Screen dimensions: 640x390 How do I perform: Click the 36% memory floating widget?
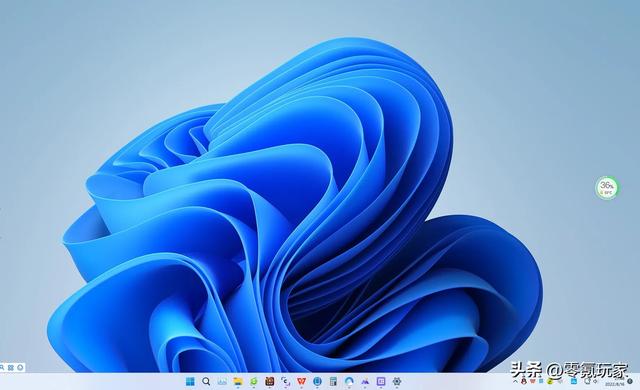tap(607, 188)
